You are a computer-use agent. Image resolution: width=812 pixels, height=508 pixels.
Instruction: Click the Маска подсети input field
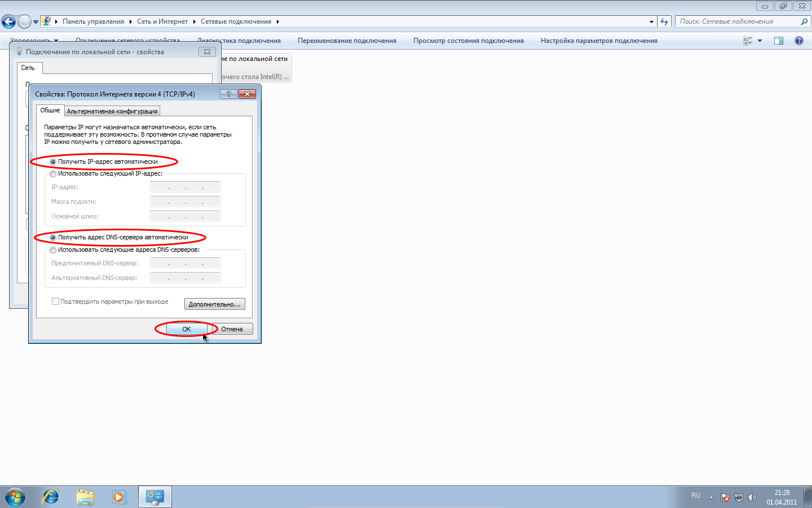point(185,202)
